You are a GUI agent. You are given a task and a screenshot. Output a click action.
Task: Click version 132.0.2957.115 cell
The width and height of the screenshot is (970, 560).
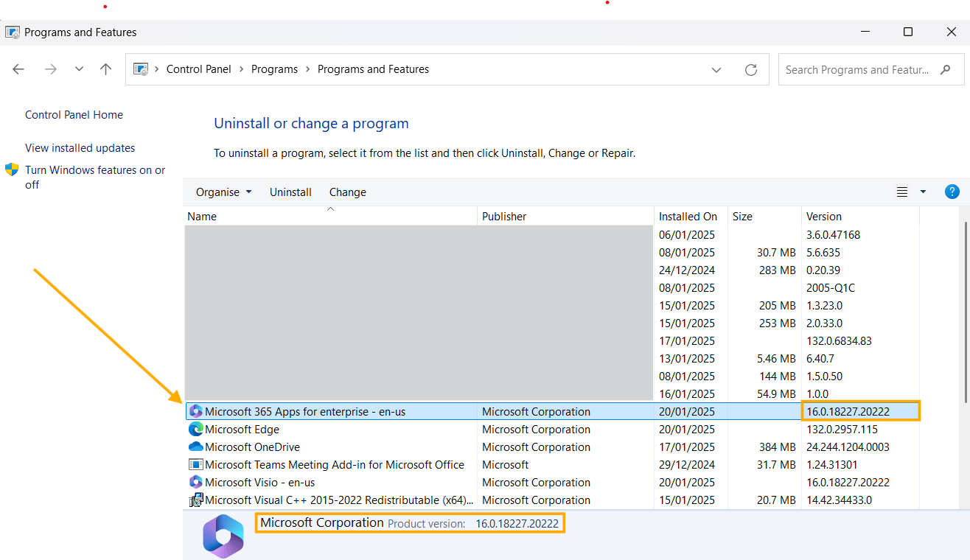(x=842, y=430)
